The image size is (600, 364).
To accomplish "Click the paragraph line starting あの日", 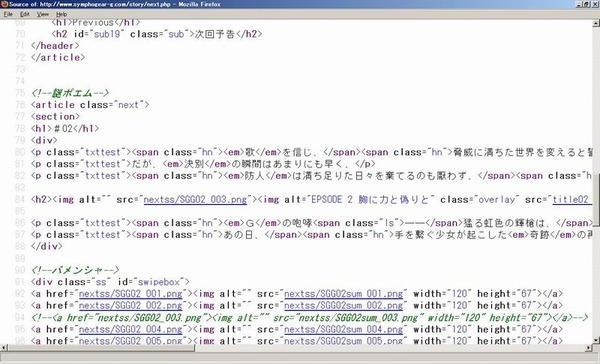I will (311, 235).
